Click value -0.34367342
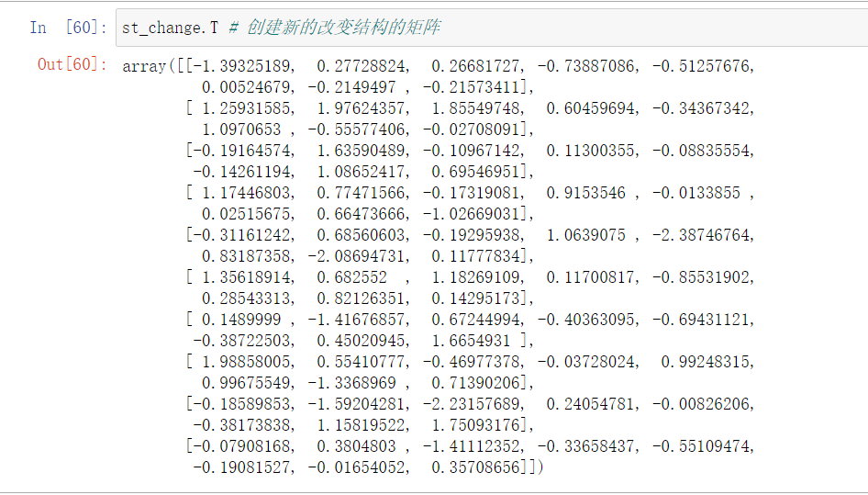The height and width of the screenshot is (495, 868). (701, 108)
